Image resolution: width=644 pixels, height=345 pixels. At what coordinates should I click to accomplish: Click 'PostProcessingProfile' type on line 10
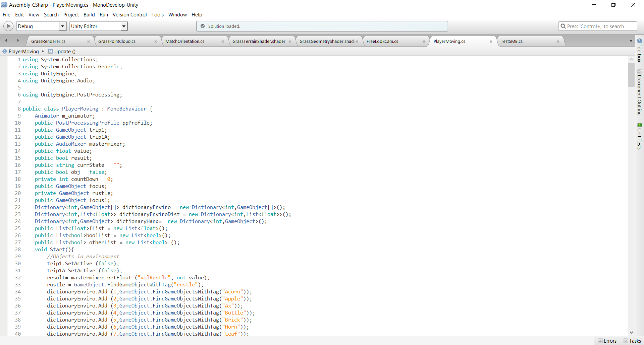pos(88,123)
